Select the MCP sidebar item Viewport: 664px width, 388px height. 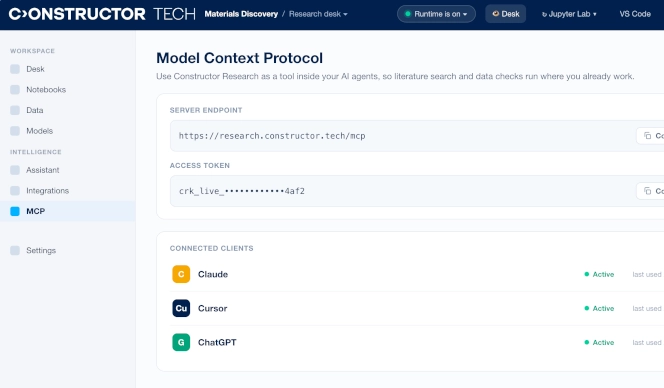coord(68,211)
